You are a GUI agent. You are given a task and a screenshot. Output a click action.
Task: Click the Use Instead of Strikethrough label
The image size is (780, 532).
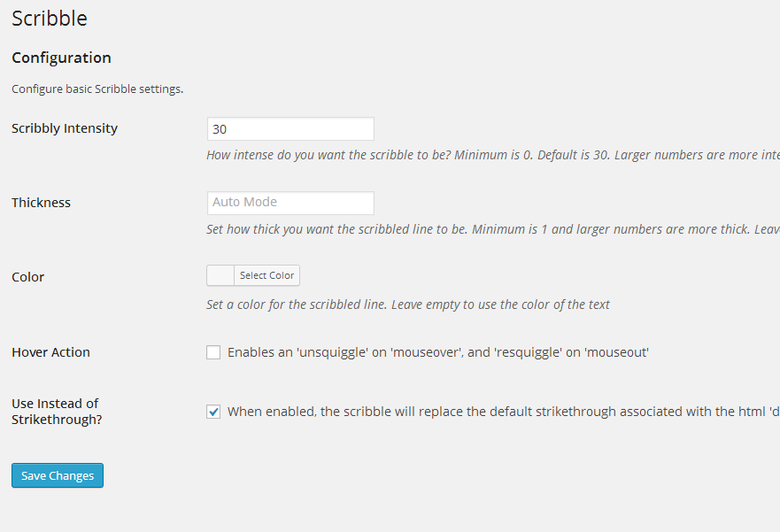[x=56, y=412]
